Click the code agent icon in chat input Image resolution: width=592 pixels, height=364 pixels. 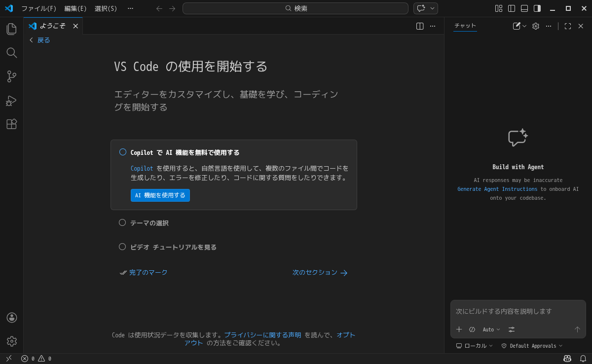[472, 329]
